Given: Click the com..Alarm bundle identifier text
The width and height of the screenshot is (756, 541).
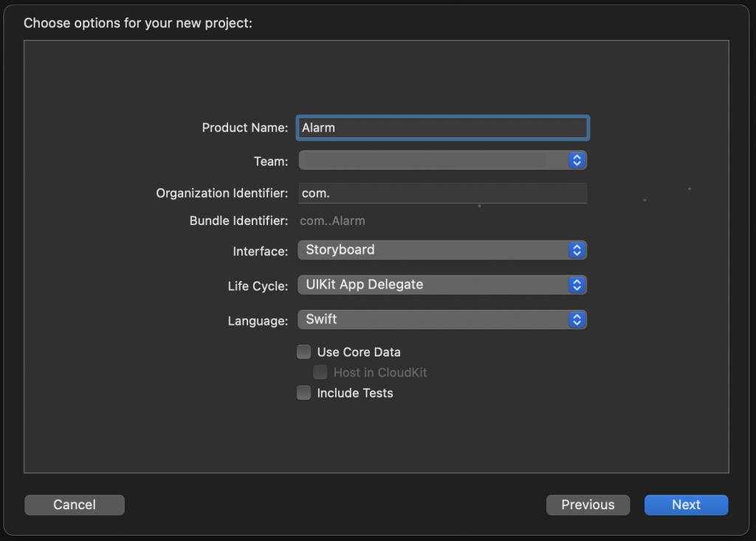Looking at the screenshot, I should tap(332, 221).
